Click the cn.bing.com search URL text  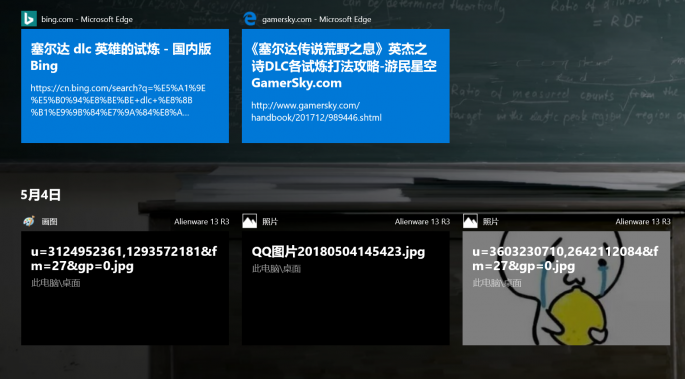tap(118, 100)
